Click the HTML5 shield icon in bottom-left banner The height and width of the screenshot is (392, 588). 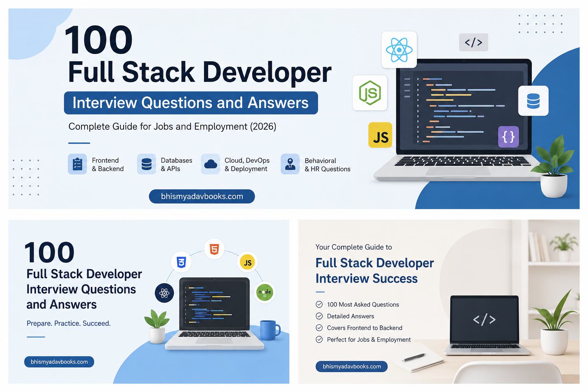tap(214, 249)
